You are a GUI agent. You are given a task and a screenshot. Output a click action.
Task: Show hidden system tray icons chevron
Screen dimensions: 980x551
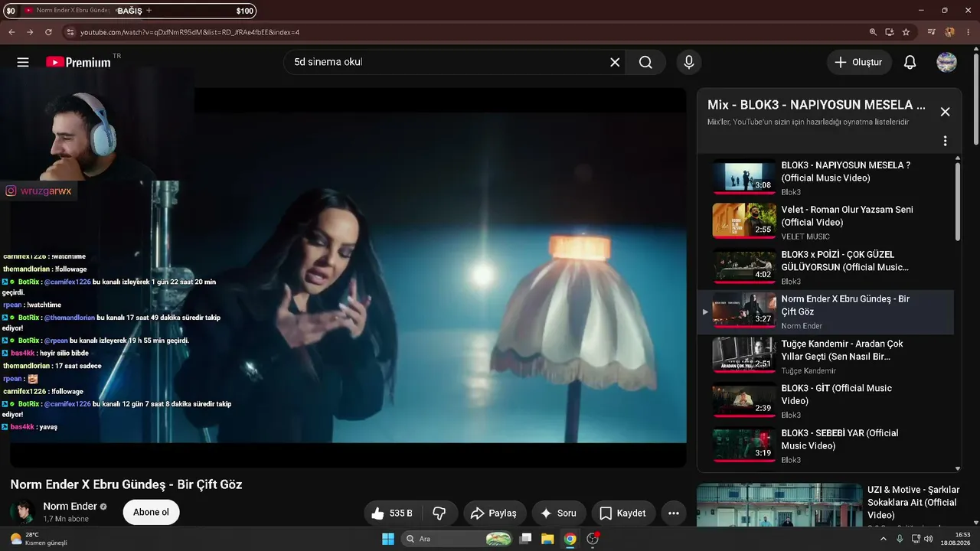tap(884, 539)
